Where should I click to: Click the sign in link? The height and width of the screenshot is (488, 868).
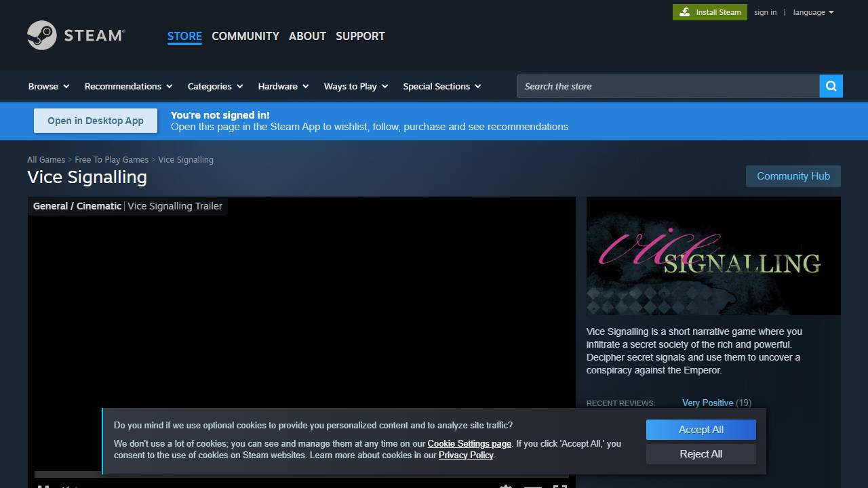tap(765, 12)
